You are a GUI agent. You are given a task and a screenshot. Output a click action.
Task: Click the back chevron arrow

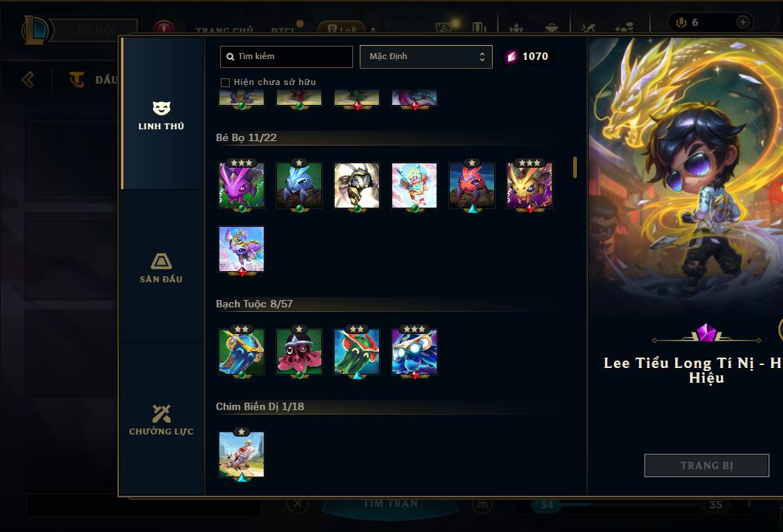pyautogui.click(x=28, y=79)
